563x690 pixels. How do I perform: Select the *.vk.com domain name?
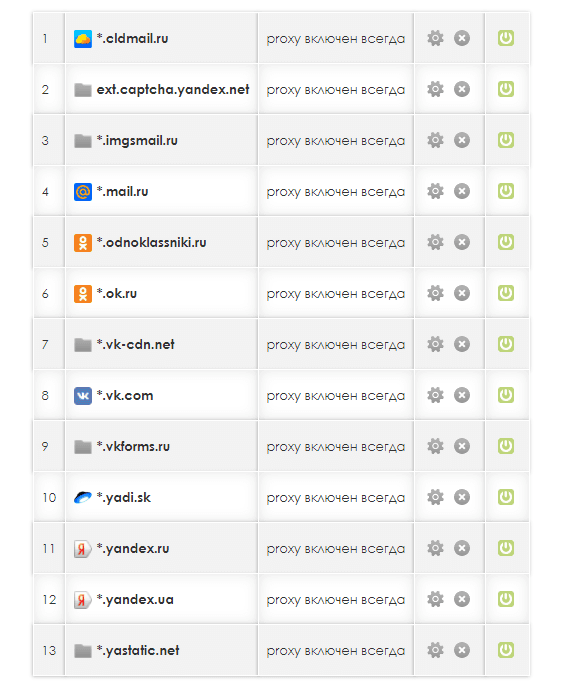click(x=125, y=396)
